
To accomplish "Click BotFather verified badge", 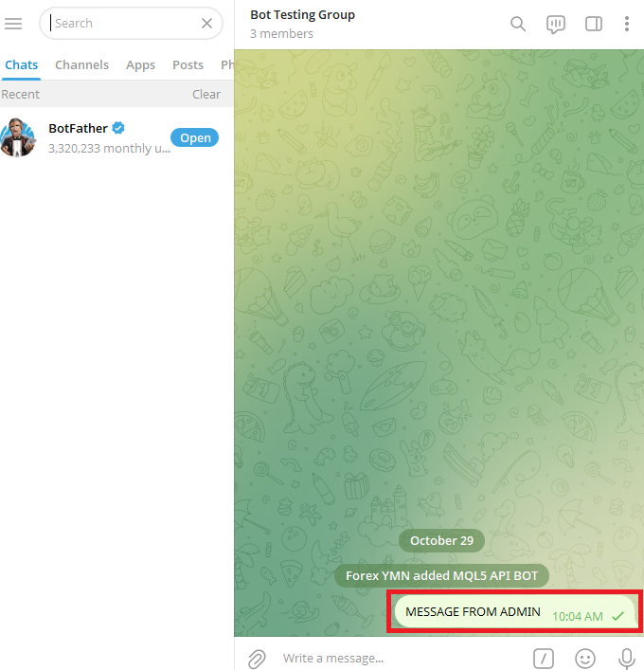I will [x=118, y=128].
